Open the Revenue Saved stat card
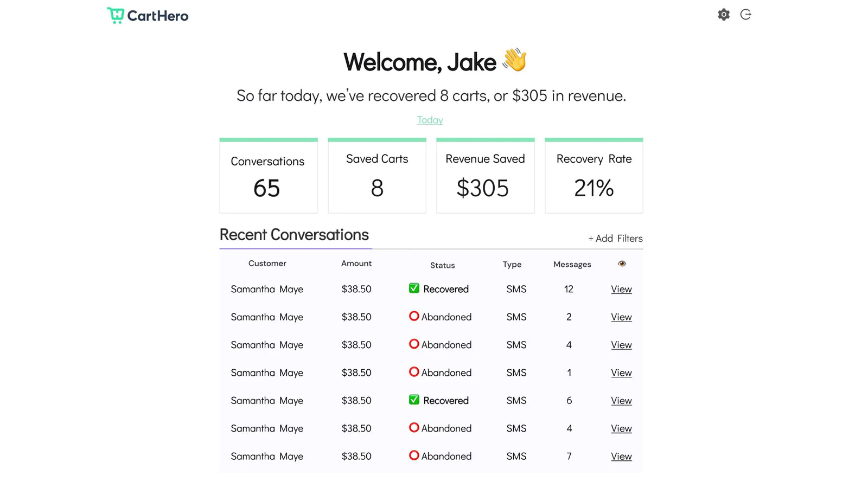868x488 pixels. [x=485, y=176]
